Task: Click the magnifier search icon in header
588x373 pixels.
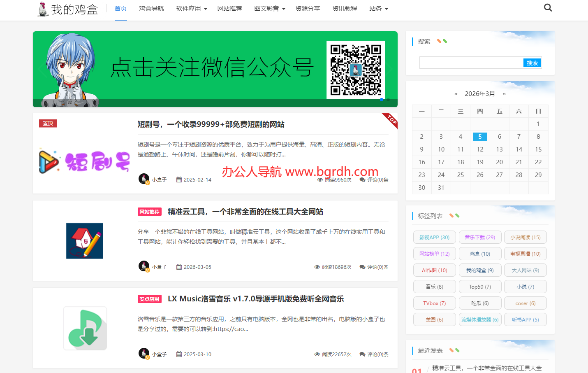Action: point(548,7)
